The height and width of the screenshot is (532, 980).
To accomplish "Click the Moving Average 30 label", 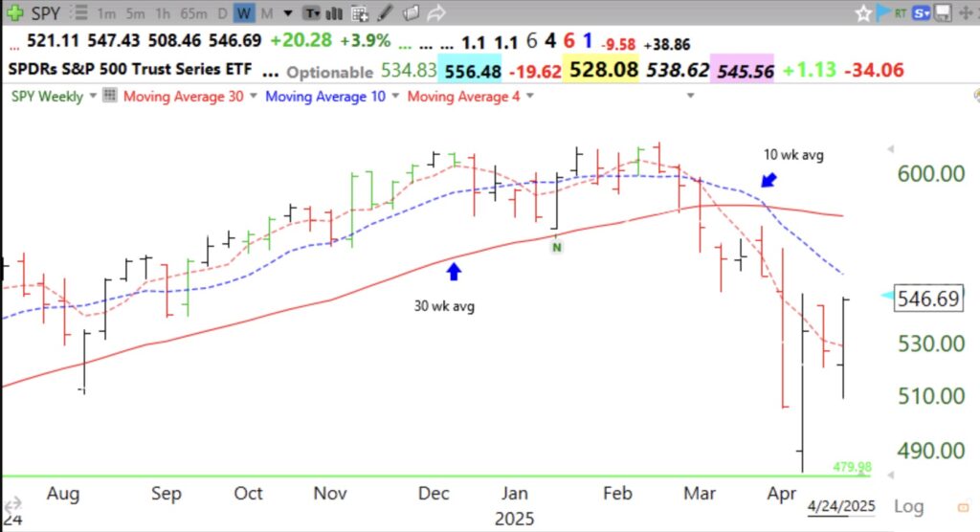I will point(183,97).
